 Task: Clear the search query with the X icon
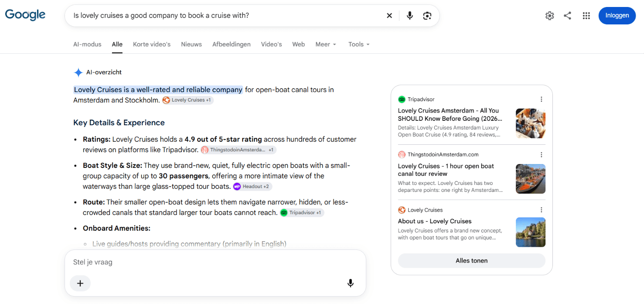[x=389, y=16]
